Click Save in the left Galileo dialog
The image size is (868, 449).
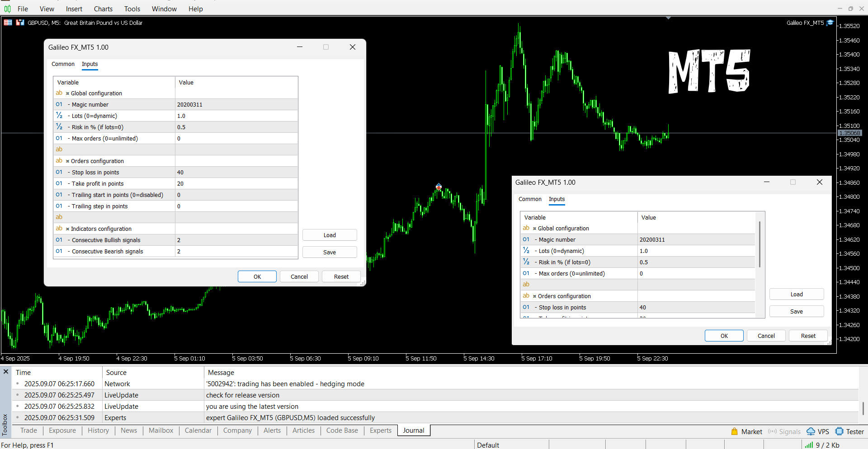coord(330,252)
